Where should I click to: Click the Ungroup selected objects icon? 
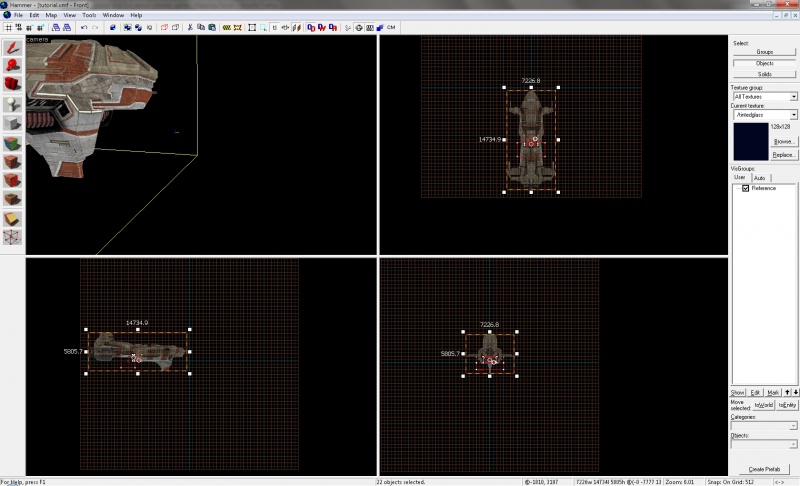pyautogui.click(x=138, y=28)
